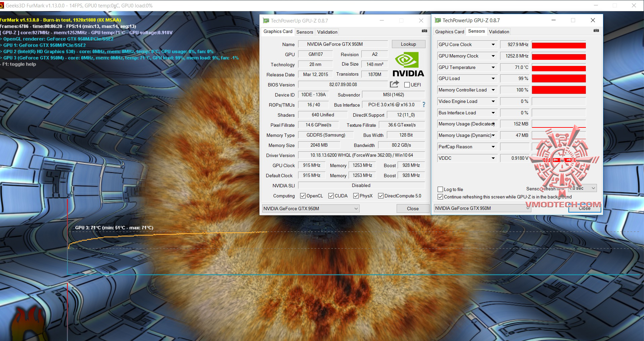Toggle the DirectCompute 5.0 checkbox
Screen dimensions: 644x341
(381, 196)
